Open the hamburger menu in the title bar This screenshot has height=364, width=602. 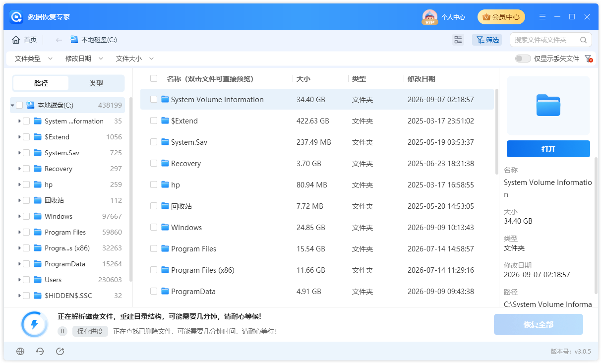tap(542, 17)
